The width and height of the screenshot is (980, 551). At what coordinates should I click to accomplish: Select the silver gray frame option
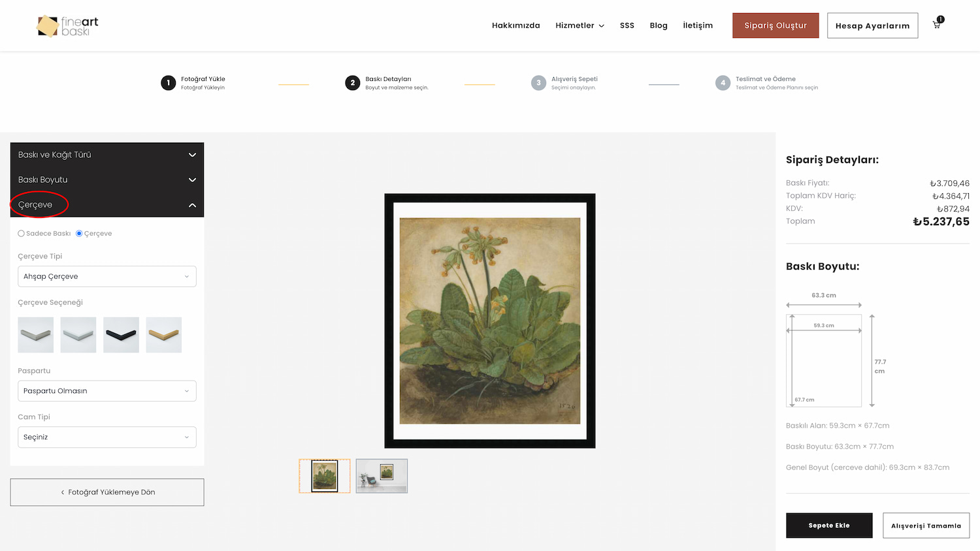(36, 335)
